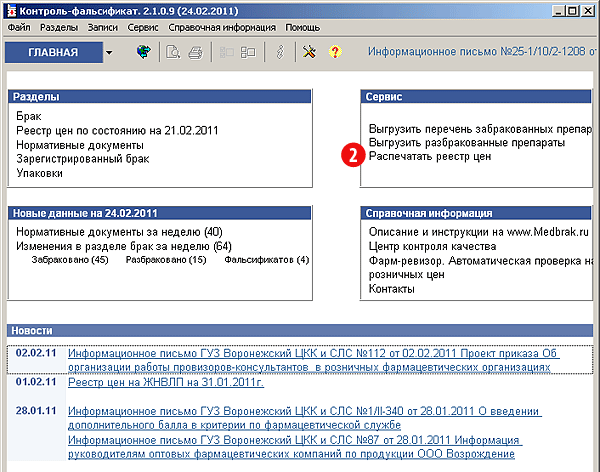This screenshot has width=600, height=472.
Task: Click the chain link icon in toolbar
Action: [x=280, y=52]
